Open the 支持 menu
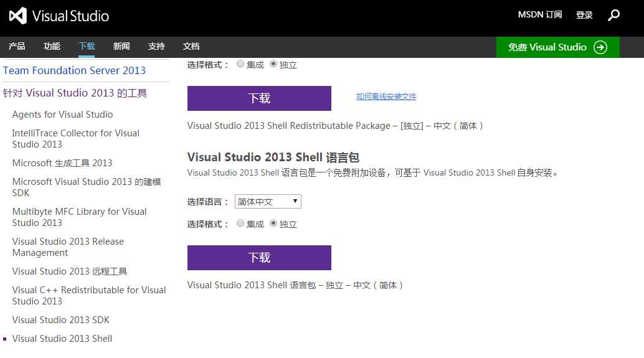This screenshot has width=644, height=358. (x=156, y=47)
